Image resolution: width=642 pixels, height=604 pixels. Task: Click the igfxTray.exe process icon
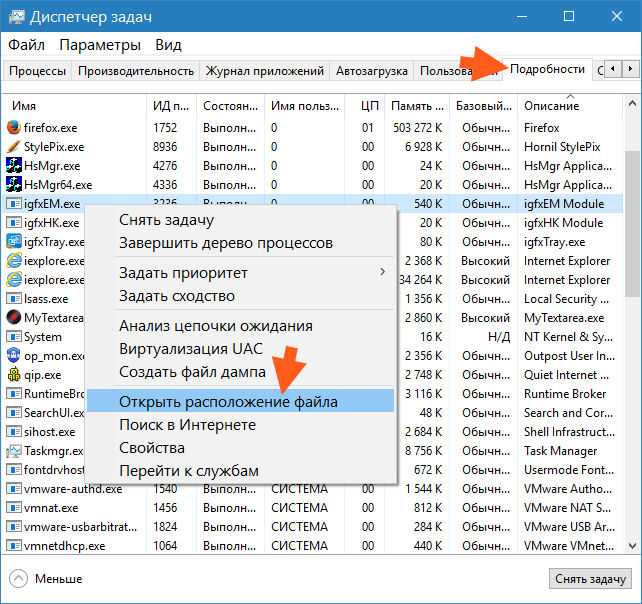tap(14, 242)
